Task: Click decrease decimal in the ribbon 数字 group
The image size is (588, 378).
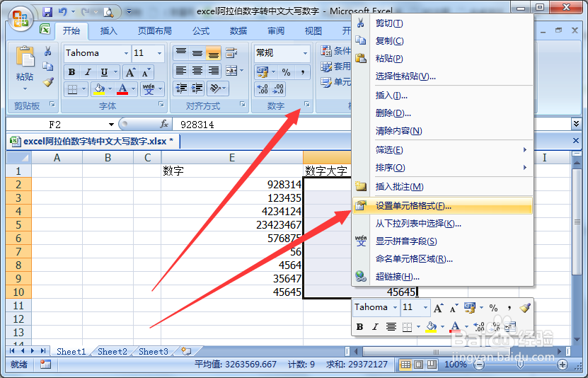Action: point(278,89)
